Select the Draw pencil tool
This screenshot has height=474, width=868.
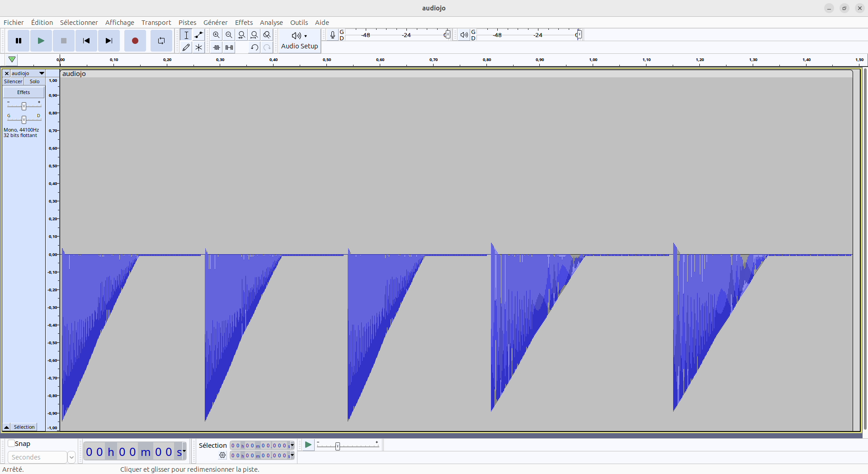point(186,47)
